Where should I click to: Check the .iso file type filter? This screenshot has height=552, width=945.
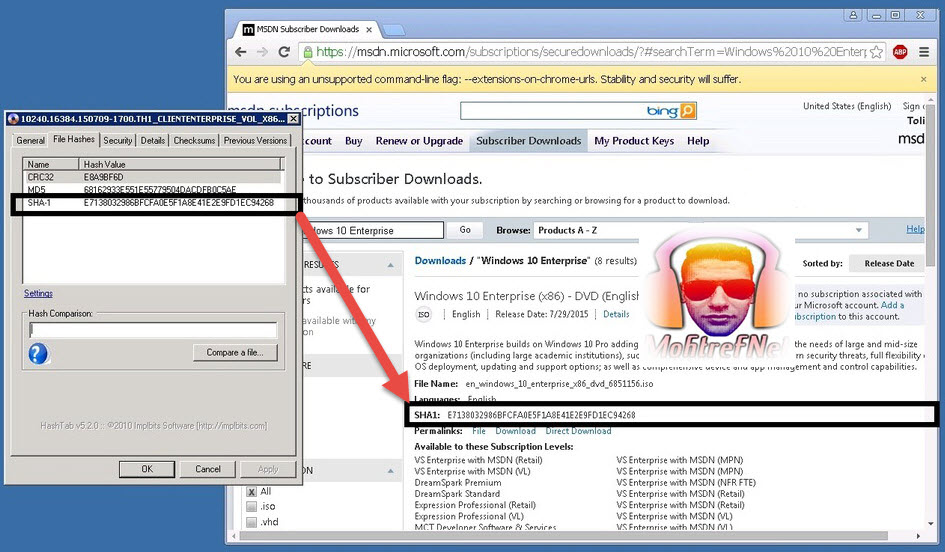pyautogui.click(x=252, y=507)
